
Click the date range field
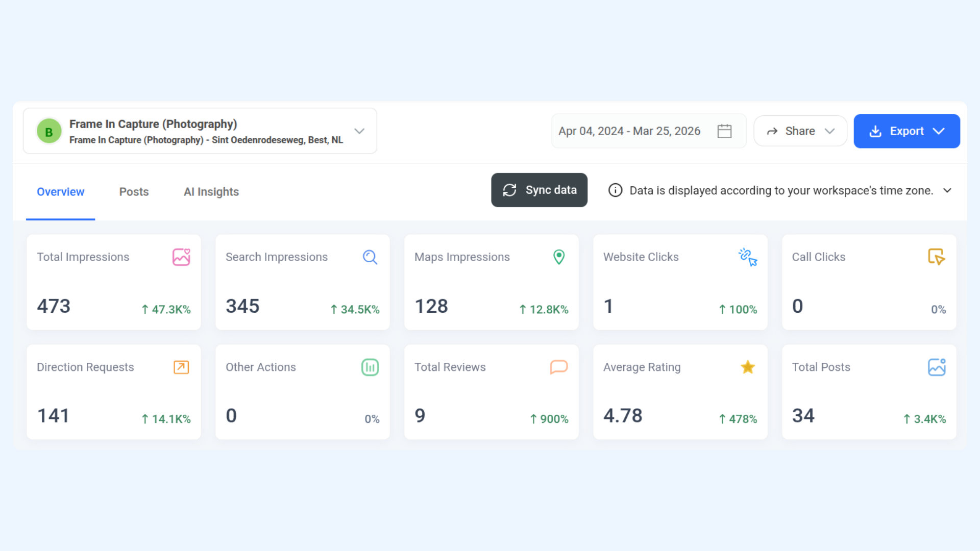pos(629,131)
